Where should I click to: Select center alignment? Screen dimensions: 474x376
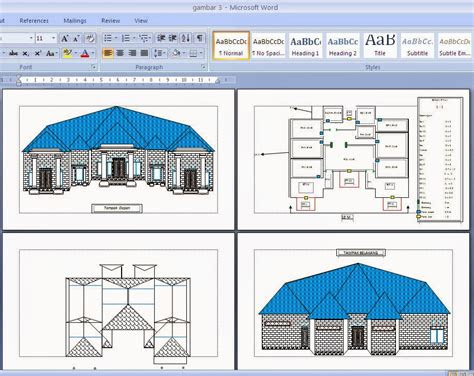pos(120,53)
